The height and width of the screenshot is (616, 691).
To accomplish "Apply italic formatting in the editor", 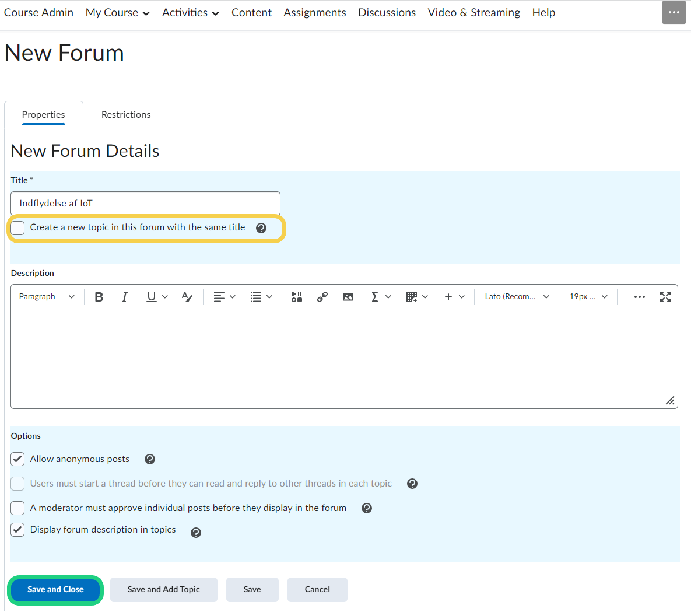I will point(124,297).
